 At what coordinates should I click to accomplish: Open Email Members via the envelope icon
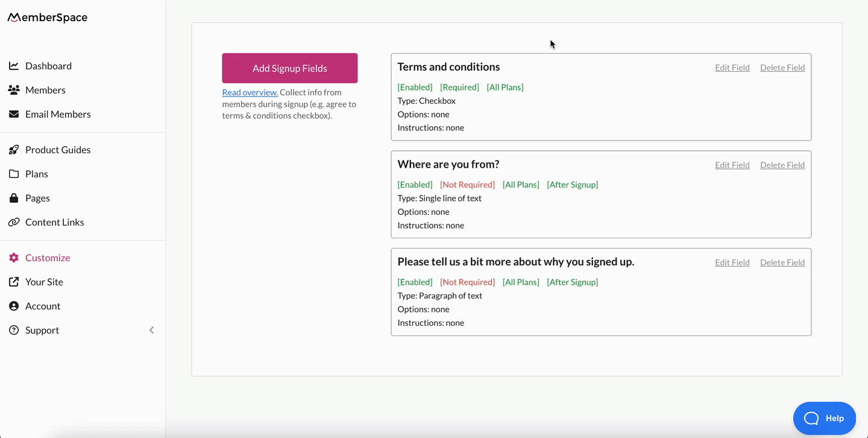coord(13,113)
